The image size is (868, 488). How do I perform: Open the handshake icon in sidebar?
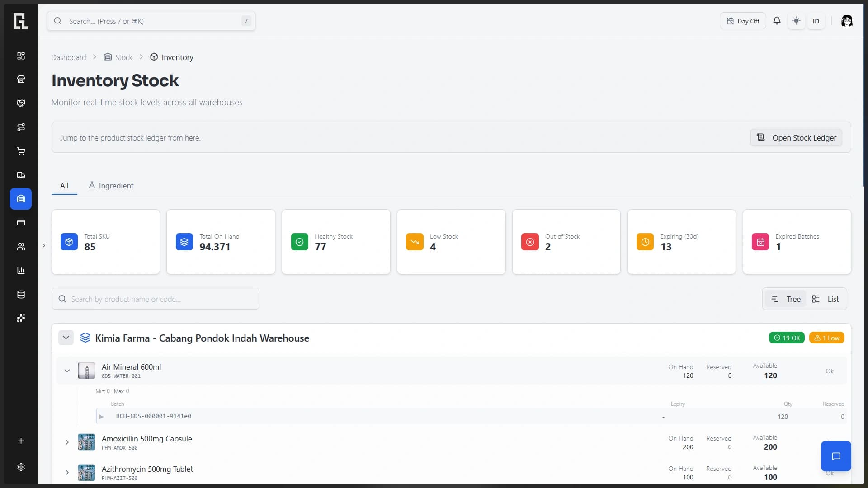[21, 103]
